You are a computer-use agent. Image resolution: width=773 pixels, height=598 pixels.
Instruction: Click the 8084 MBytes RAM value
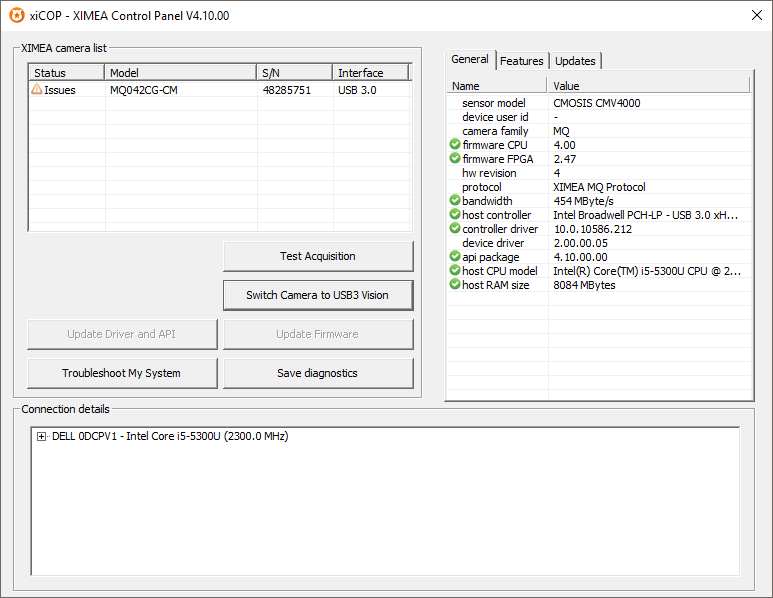point(584,285)
